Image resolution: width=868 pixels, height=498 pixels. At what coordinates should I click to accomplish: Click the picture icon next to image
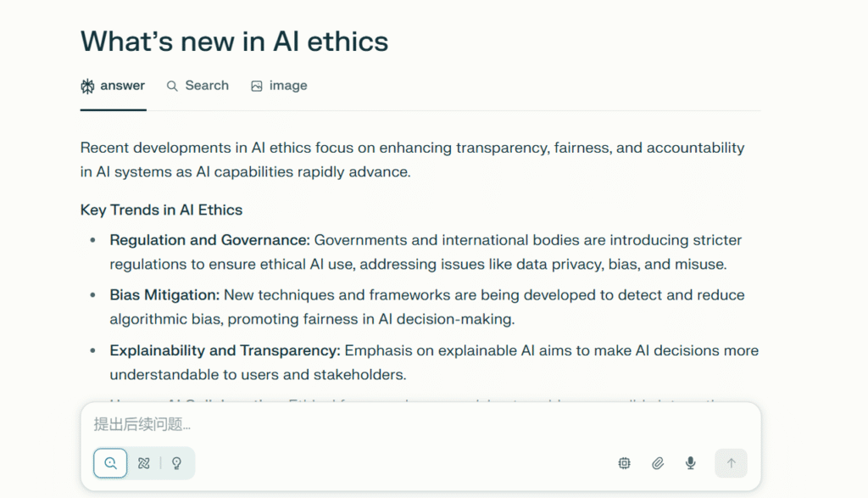[257, 86]
